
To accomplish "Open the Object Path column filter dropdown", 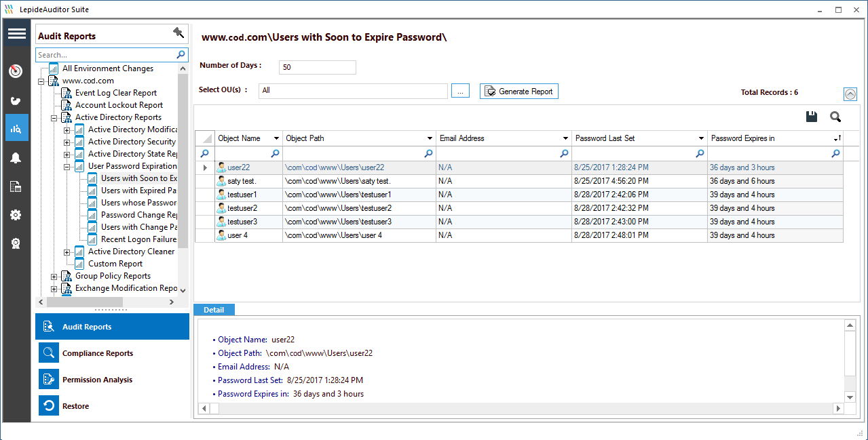I will point(430,138).
